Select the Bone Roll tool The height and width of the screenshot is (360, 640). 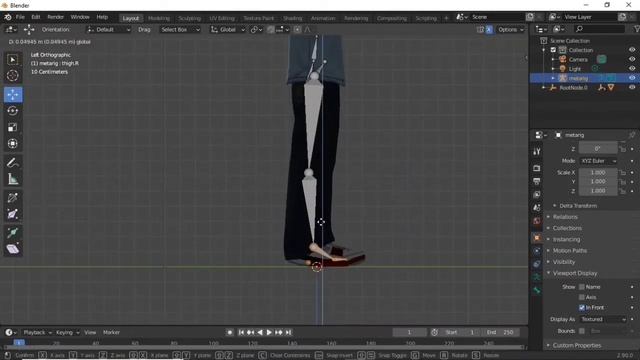point(13,233)
